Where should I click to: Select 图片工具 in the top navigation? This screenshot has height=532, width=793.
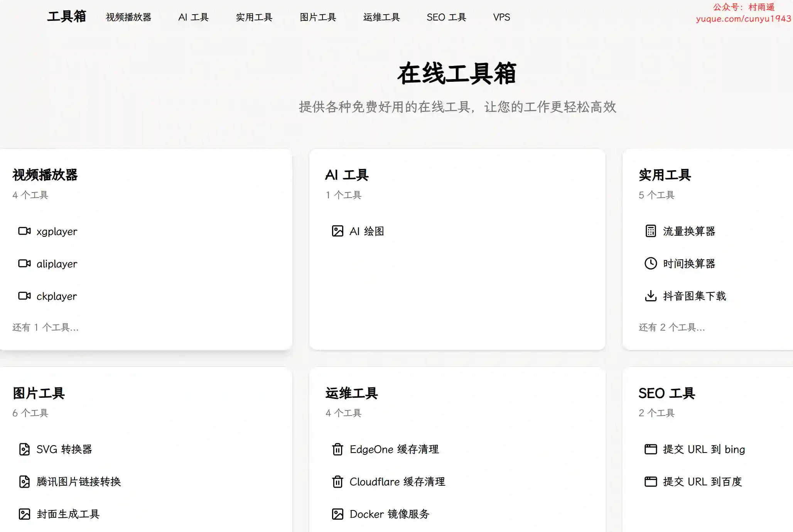318,17
